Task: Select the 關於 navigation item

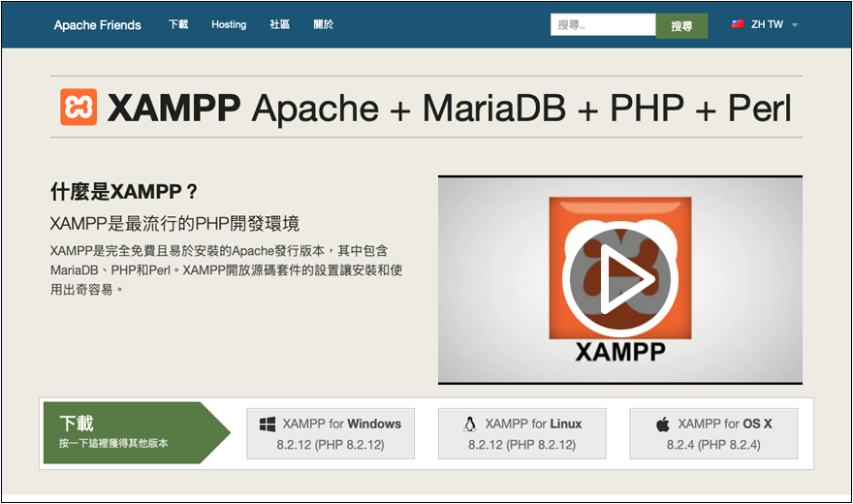Action: [x=324, y=24]
